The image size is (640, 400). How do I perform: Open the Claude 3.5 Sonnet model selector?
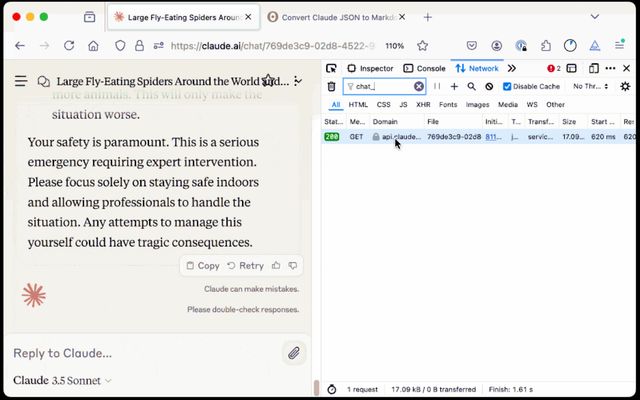tap(62, 380)
